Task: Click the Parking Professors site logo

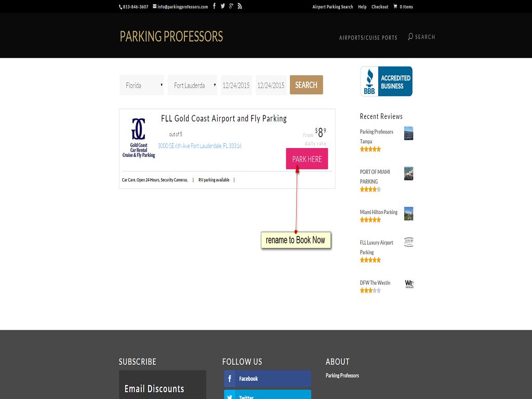Action: (171, 37)
